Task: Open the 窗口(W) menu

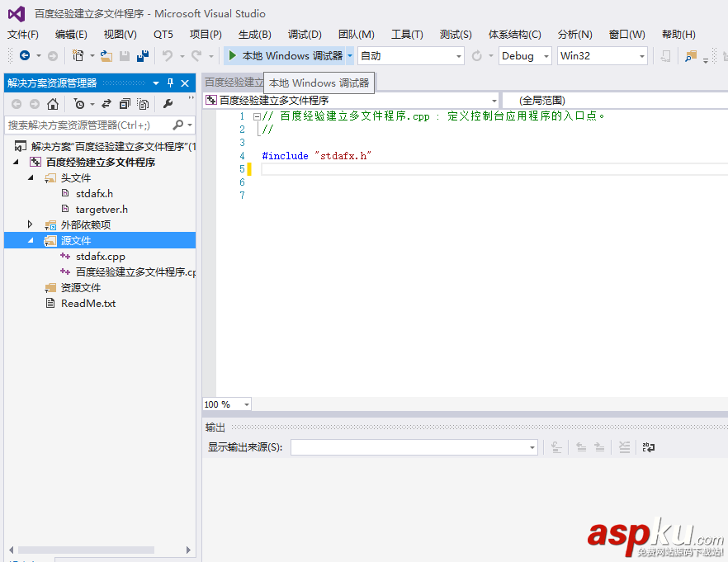Action: (x=627, y=35)
